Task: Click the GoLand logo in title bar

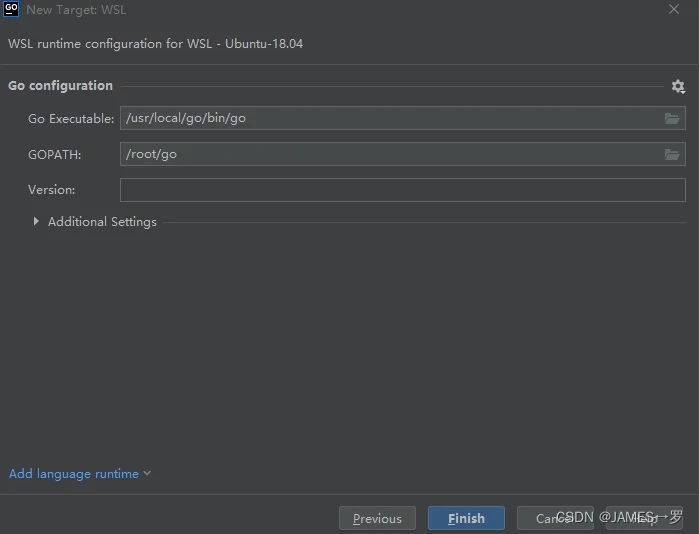Action: tap(11, 9)
